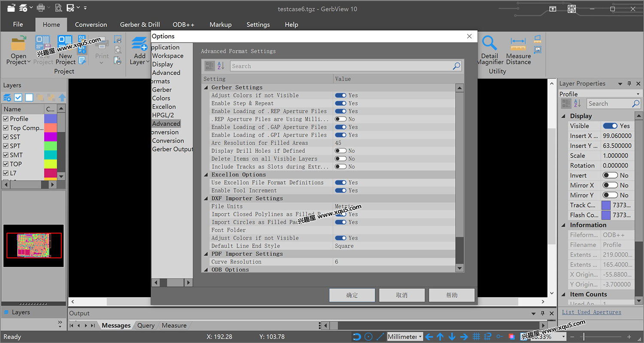Click the 帮助 (Help) button
The width and height of the screenshot is (644, 343).
point(452,295)
